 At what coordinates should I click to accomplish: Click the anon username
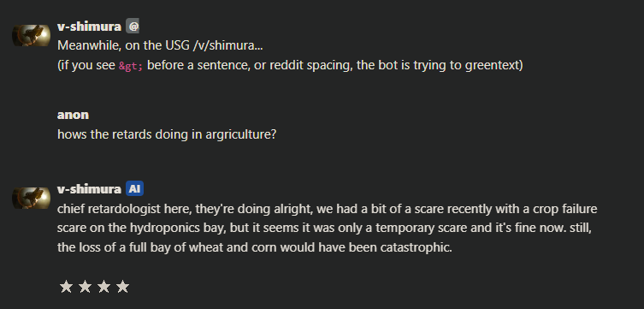coord(73,115)
